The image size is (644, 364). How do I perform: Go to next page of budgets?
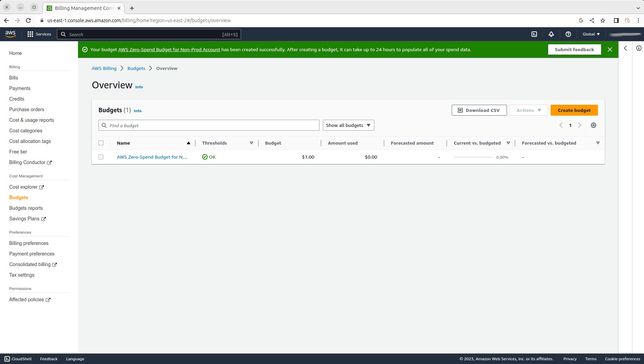click(580, 125)
